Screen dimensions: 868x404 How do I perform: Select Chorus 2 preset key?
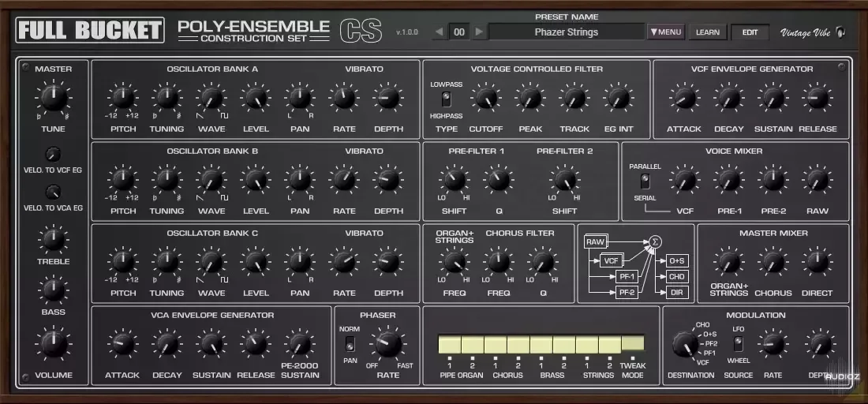pyautogui.click(x=518, y=344)
